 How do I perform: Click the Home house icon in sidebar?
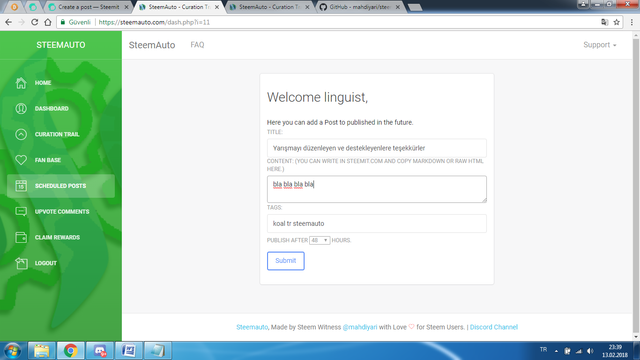click(x=21, y=83)
